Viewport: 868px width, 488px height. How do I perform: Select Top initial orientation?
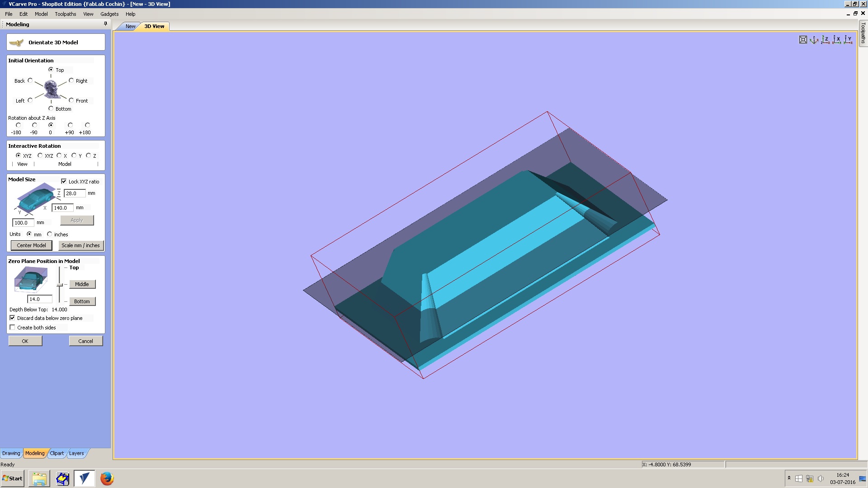click(x=51, y=70)
